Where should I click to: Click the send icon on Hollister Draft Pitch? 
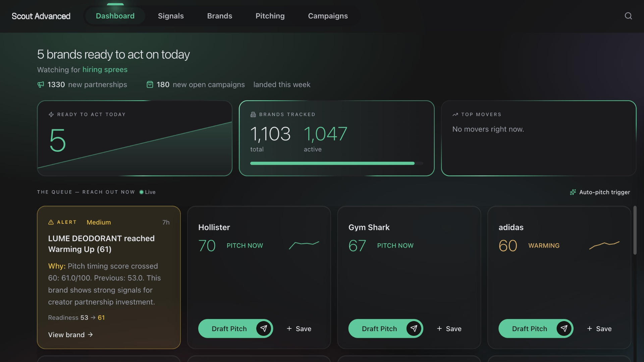tap(264, 328)
